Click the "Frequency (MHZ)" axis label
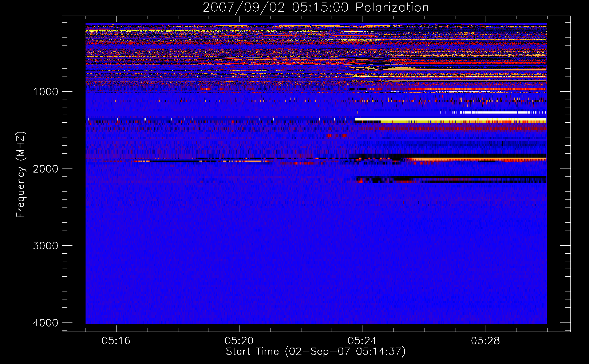The width and height of the screenshot is (589, 364). click(21, 175)
